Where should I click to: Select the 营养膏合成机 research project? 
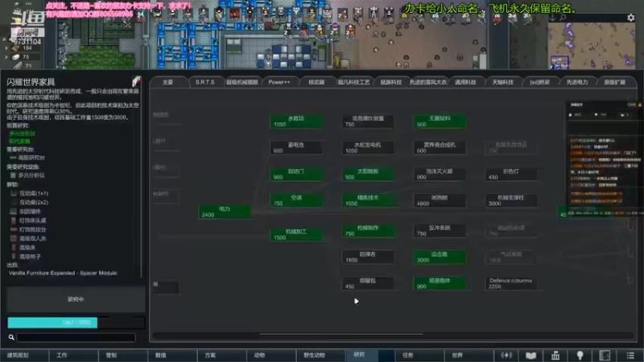click(440, 148)
